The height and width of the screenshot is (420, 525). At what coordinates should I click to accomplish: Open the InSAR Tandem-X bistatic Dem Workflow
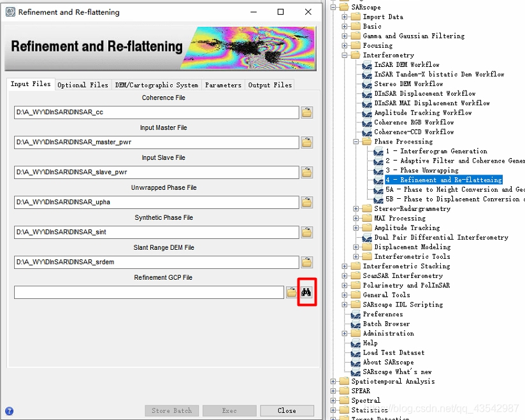click(439, 75)
